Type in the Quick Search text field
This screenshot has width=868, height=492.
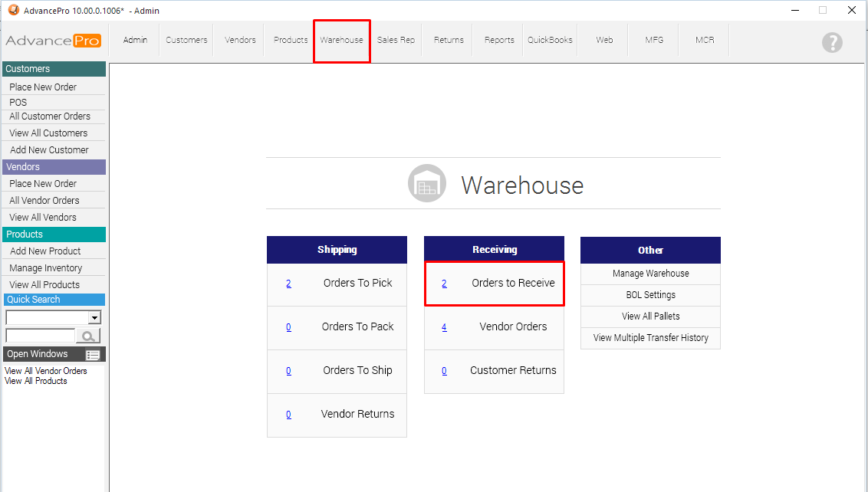point(40,336)
